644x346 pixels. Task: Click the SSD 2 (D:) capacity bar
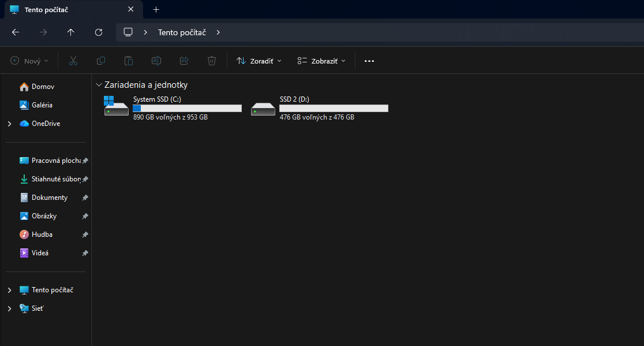(334, 108)
